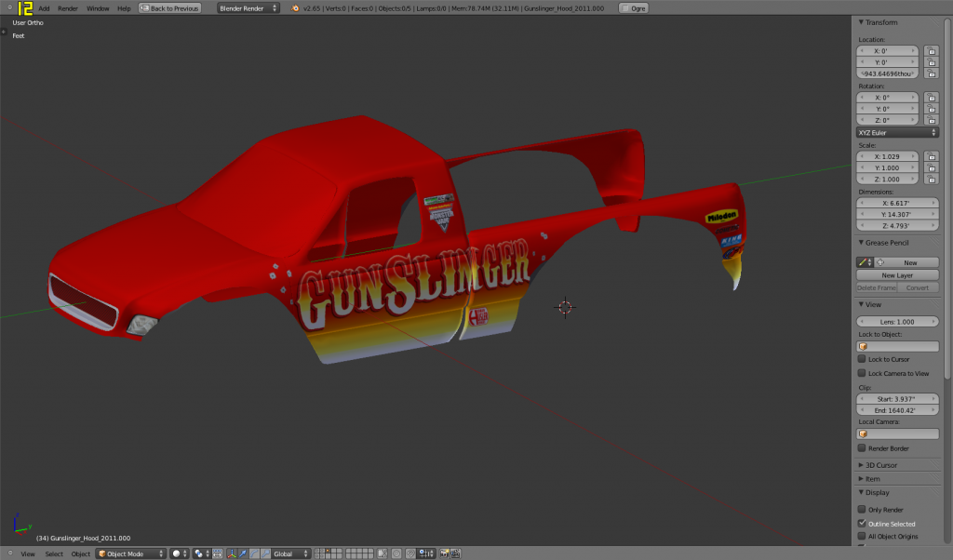Lock the Location Y value
This screenshot has width=953, height=560.
coord(931,62)
